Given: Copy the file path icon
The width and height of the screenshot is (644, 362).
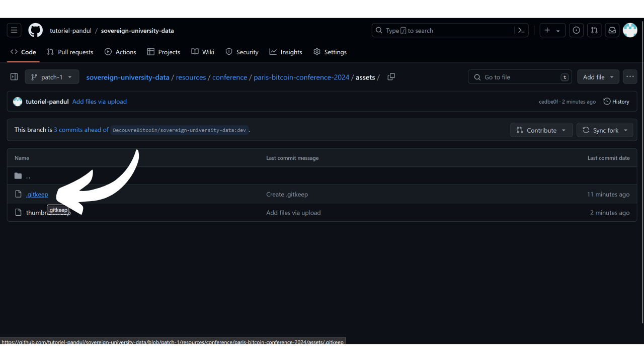Looking at the screenshot, I should [391, 77].
